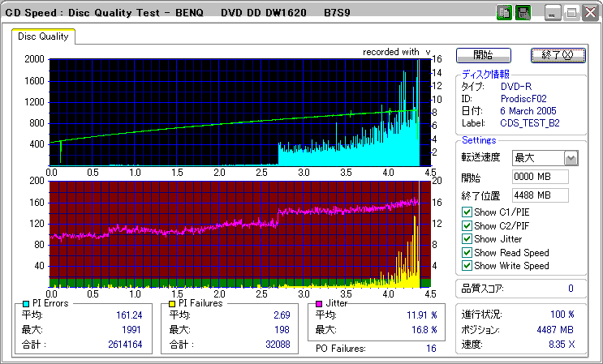Click the 終了(X) exit button
Screen dimensions: 603x364
tap(558, 55)
